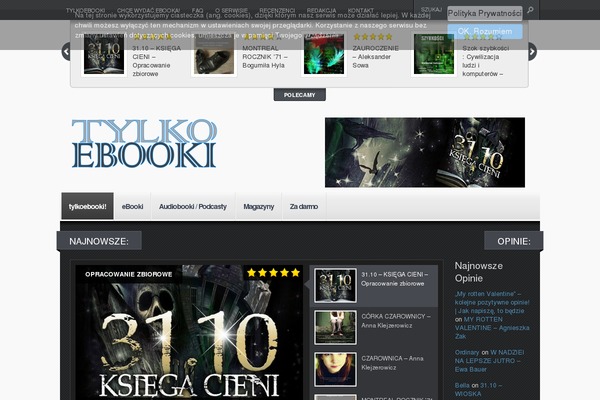This screenshot has height=400, width=600.
Task: Click OPRACOWANIE ZBIOROWE label on featured image
Action: click(x=129, y=274)
